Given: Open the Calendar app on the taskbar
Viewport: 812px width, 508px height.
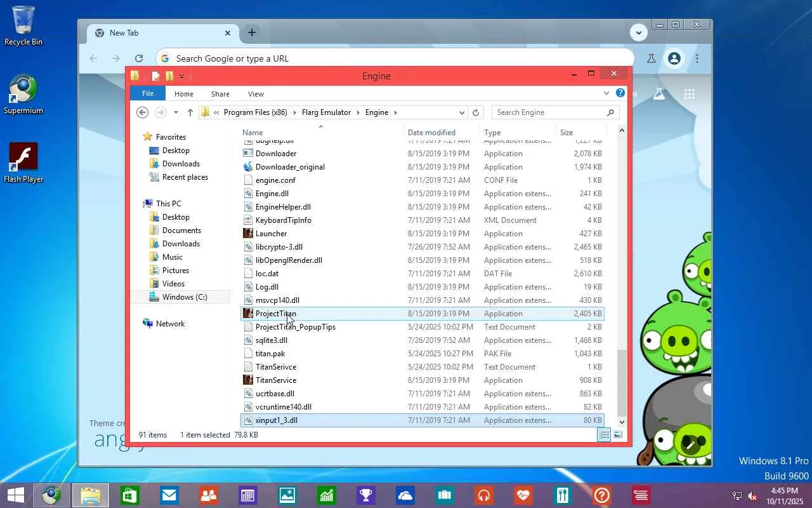Looking at the screenshot, I should coord(247,495).
